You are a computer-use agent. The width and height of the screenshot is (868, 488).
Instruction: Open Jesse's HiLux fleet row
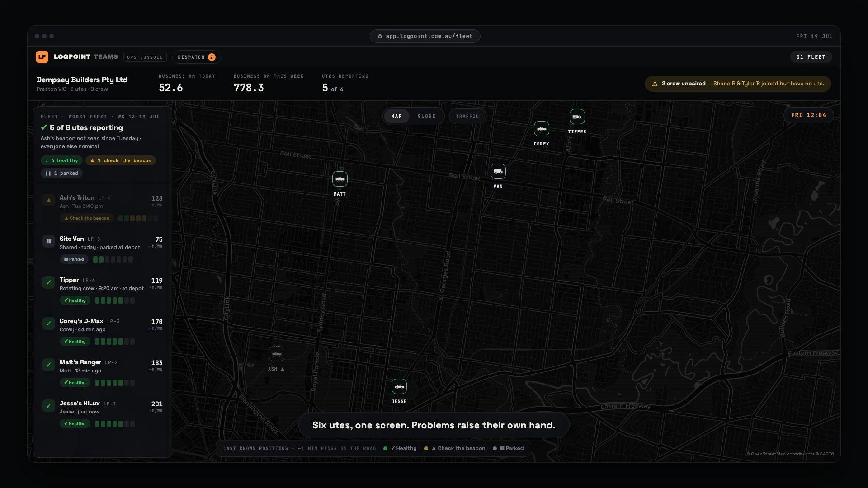(x=103, y=413)
